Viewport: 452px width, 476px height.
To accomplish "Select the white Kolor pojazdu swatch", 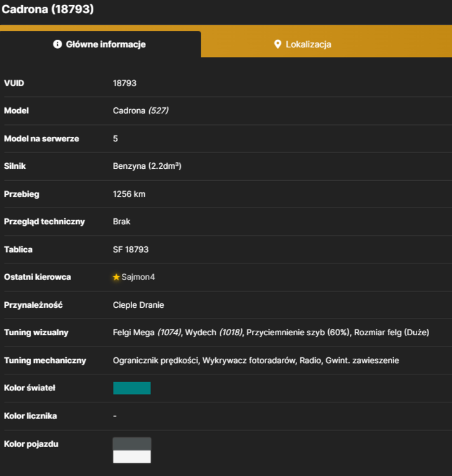I will pyautogui.click(x=132, y=457).
